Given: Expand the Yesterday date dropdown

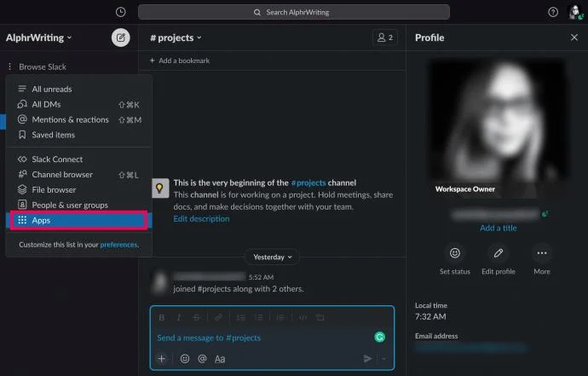Looking at the screenshot, I should [272, 257].
